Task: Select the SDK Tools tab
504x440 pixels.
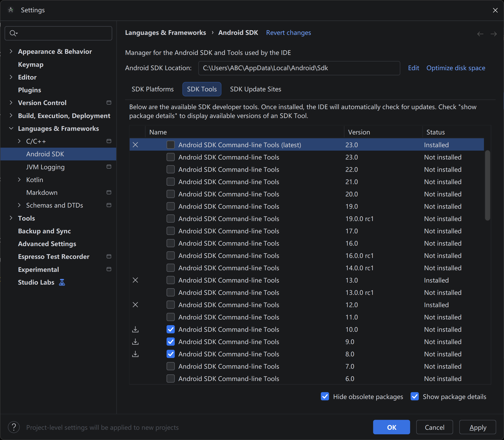Action: 202,89
